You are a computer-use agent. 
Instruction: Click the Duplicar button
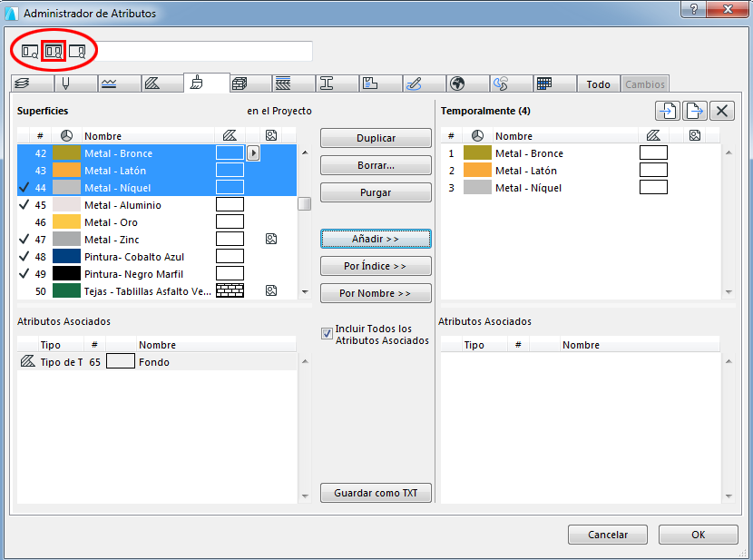pyautogui.click(x=376, y=138)
